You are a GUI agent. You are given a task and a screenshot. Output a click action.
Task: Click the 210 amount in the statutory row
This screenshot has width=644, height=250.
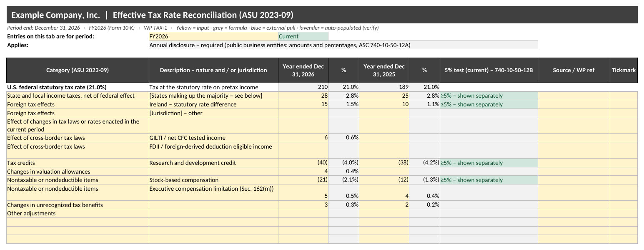click(303, 87)
